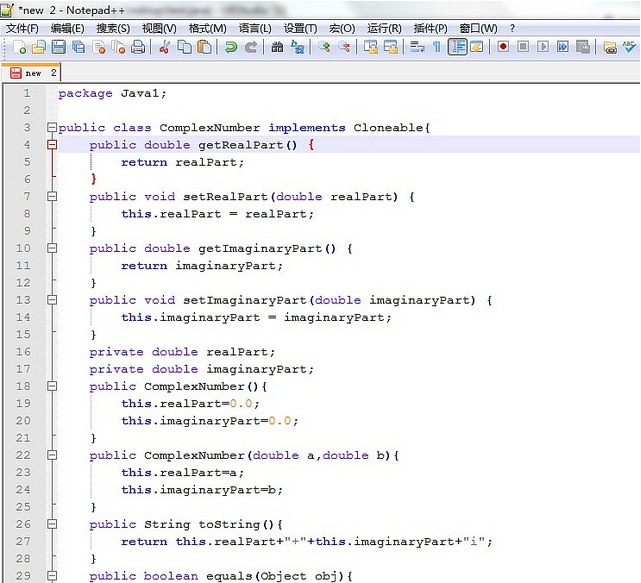Click the Open file folder icon

39,47
